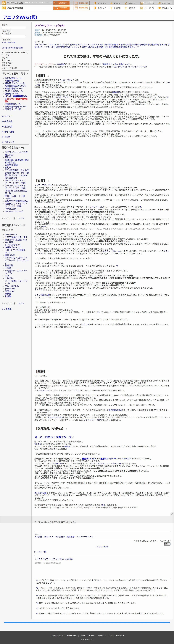Screen dimensions: 174x644
Task: Focus the タグ検索 text input field
Action: [x=14, y=36]
